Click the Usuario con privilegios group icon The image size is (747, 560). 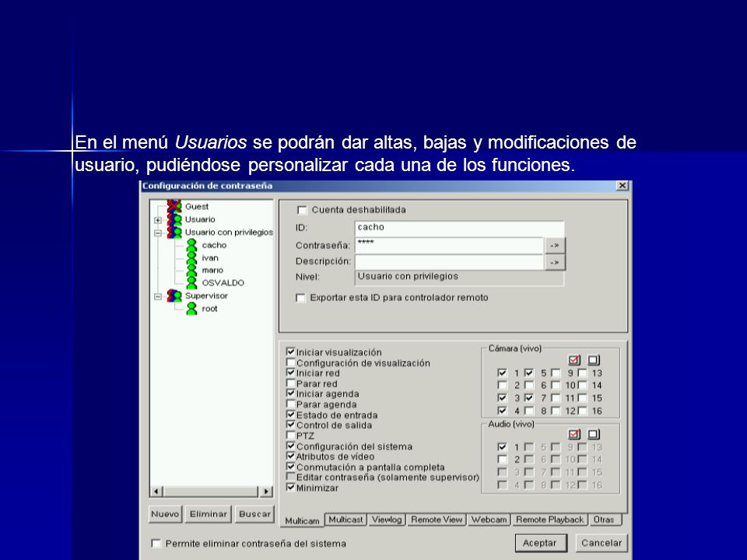174,233
